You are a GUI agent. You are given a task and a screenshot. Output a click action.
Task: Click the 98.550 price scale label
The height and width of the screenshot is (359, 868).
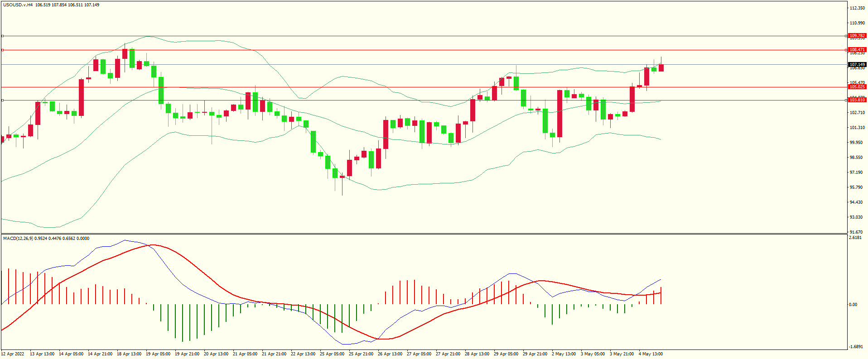[x=857, y=158]
